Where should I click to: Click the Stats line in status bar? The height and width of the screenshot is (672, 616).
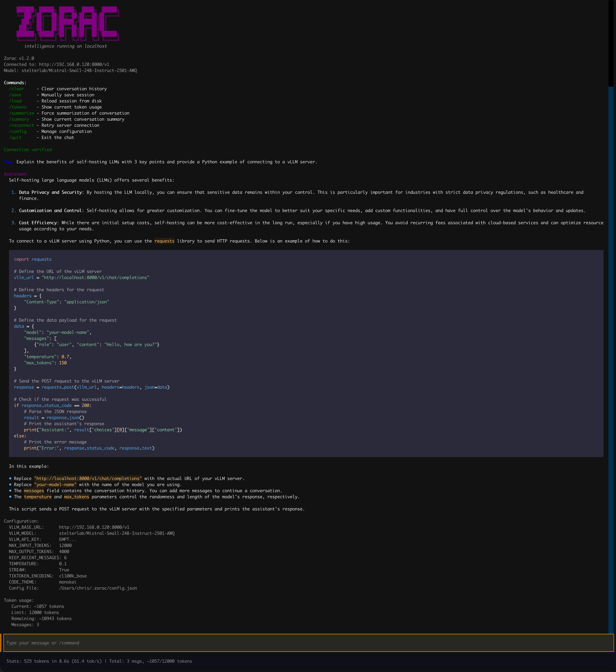coord(99,661)
